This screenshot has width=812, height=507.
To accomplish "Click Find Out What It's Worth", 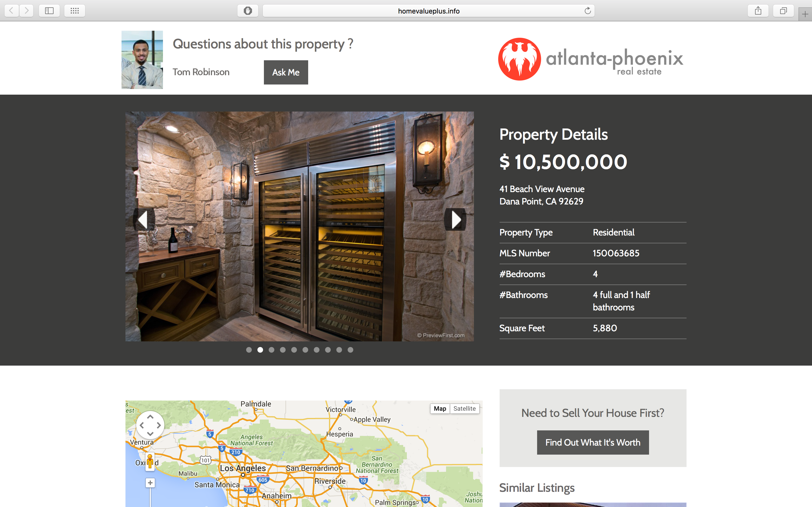I will [x=593, y=442].
